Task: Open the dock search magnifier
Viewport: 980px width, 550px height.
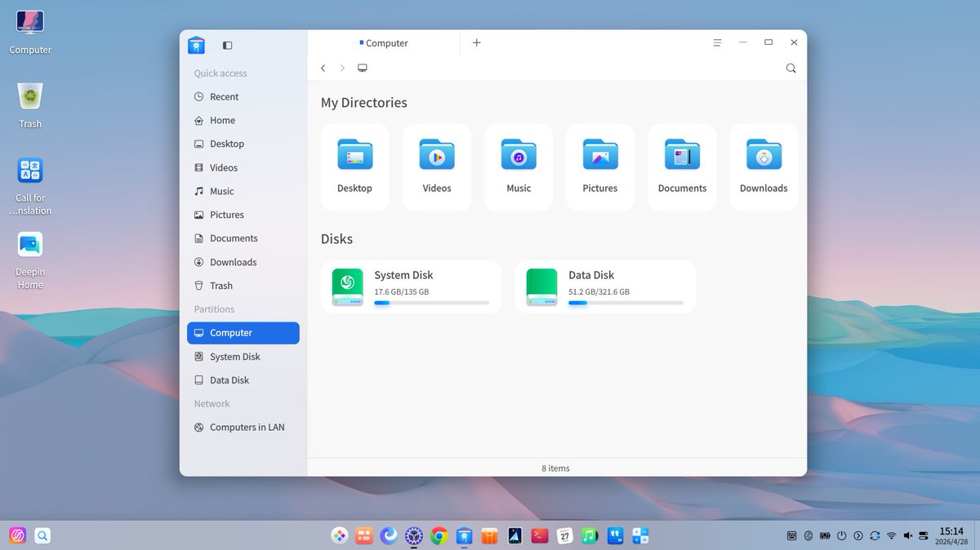Action: tap(42, 535)
